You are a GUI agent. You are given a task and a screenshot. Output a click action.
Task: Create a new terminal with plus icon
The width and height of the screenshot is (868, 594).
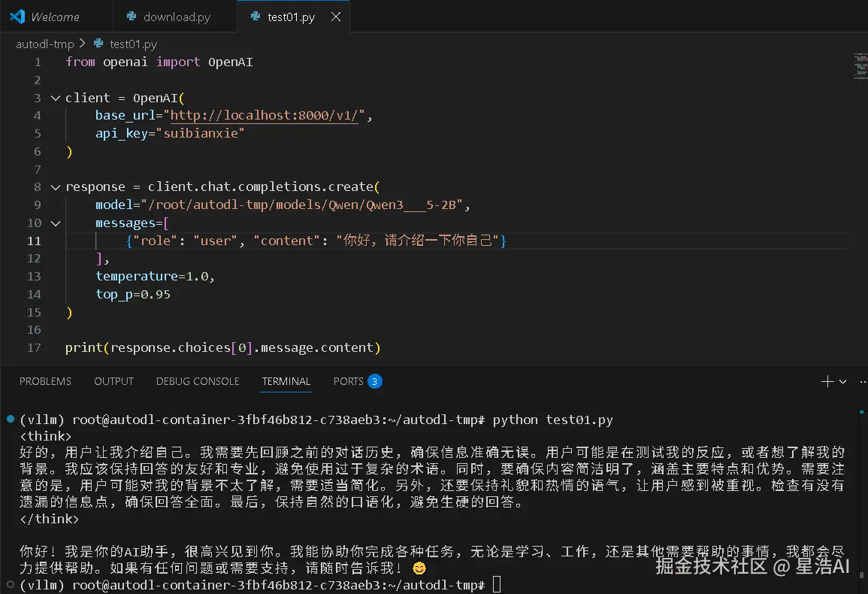pyautogui.click(x=827, y=381)
